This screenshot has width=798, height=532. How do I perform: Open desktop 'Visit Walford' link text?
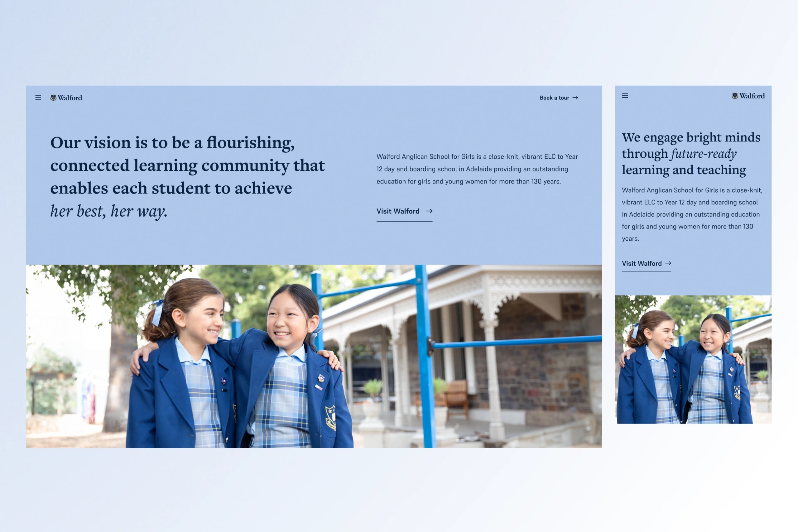398,211
